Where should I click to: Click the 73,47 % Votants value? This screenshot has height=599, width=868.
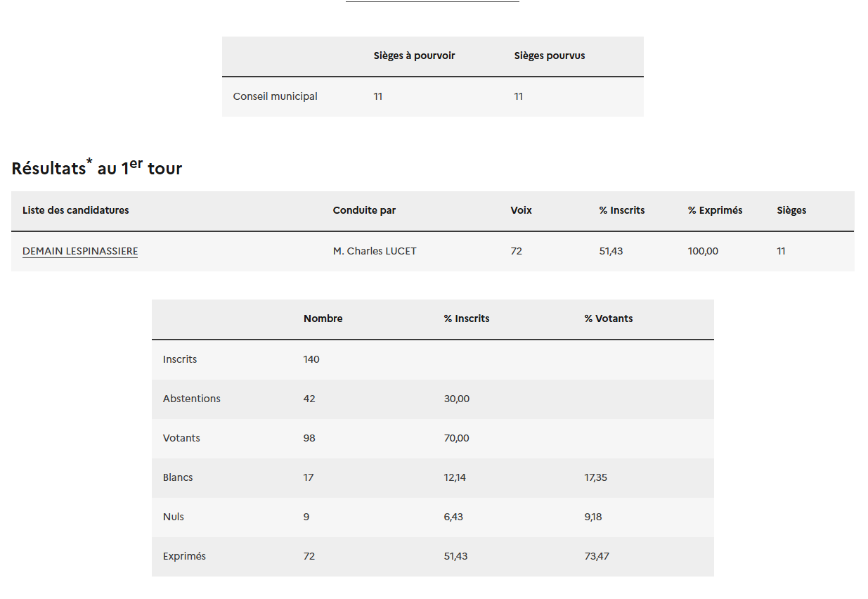pyautogui.click(x=597, y=556)
